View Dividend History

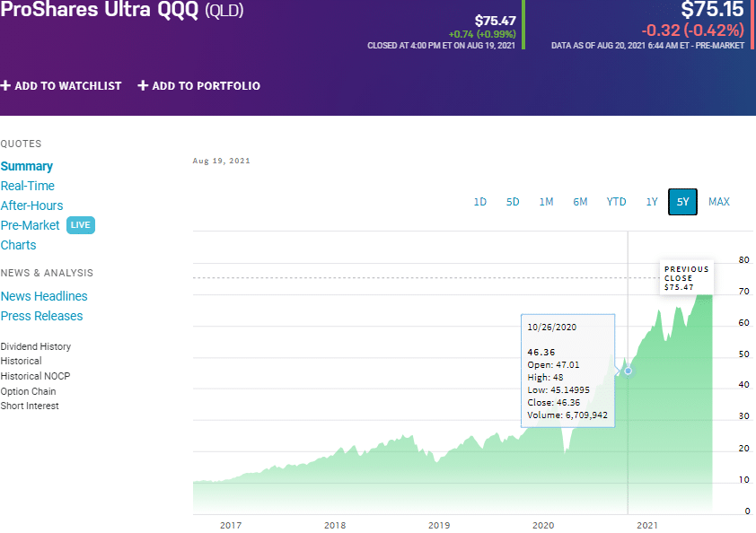(36, 346)
